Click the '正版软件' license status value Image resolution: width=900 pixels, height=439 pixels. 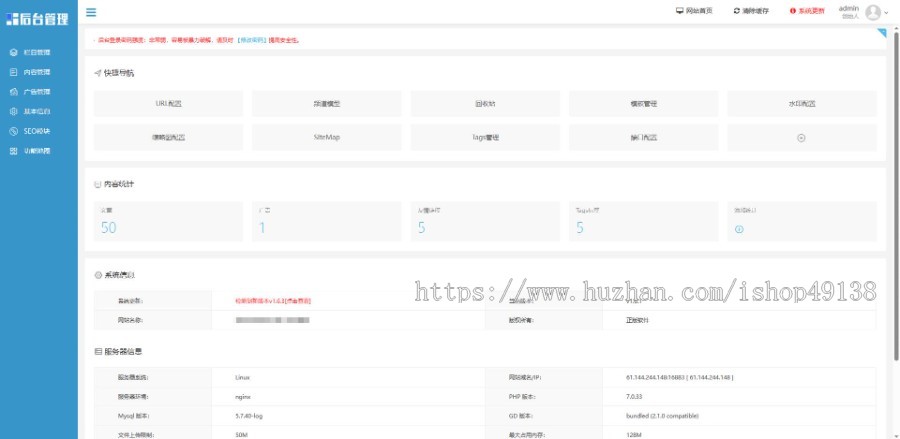pos(637,320)
